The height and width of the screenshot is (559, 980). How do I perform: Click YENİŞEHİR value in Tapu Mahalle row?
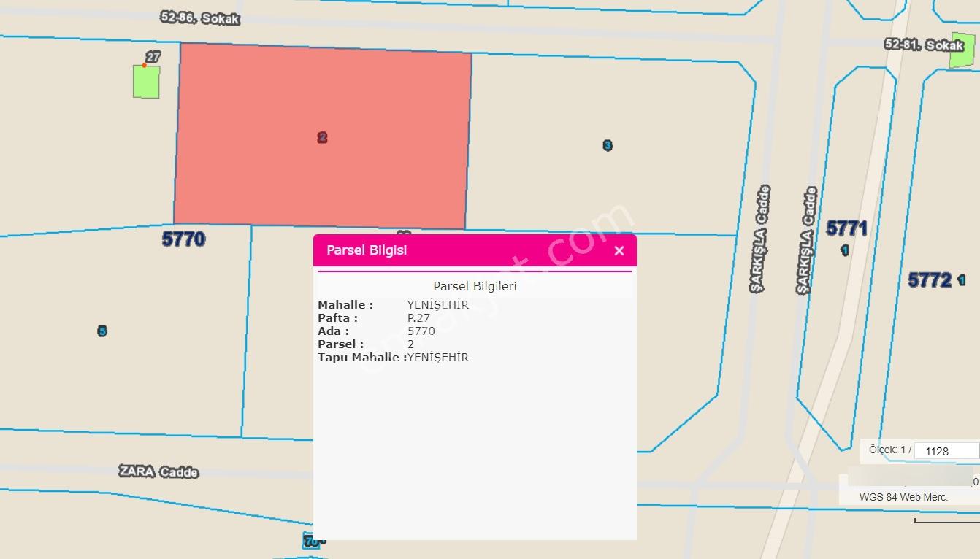(438, 358)
